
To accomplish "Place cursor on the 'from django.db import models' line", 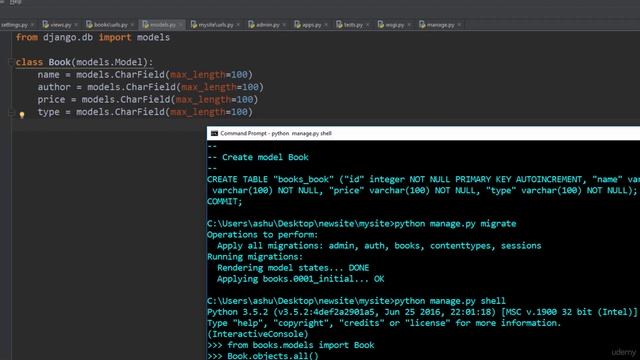I will (x=93, y=38).
